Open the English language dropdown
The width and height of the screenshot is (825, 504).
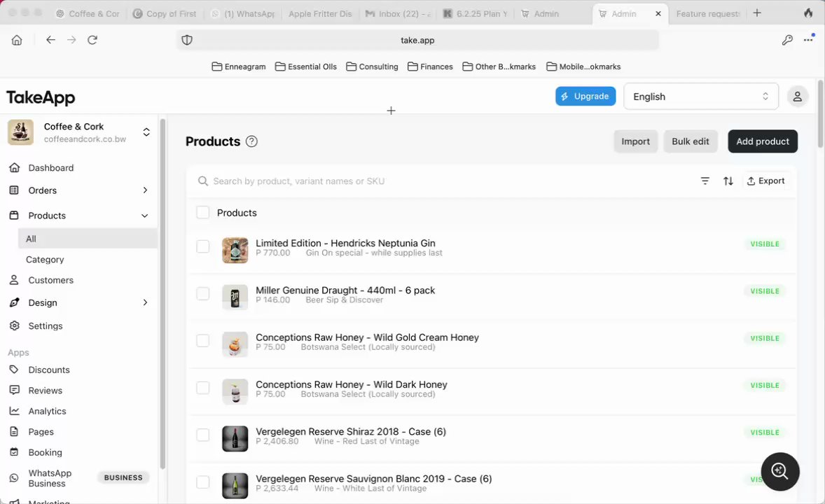[x=701, y=97]
